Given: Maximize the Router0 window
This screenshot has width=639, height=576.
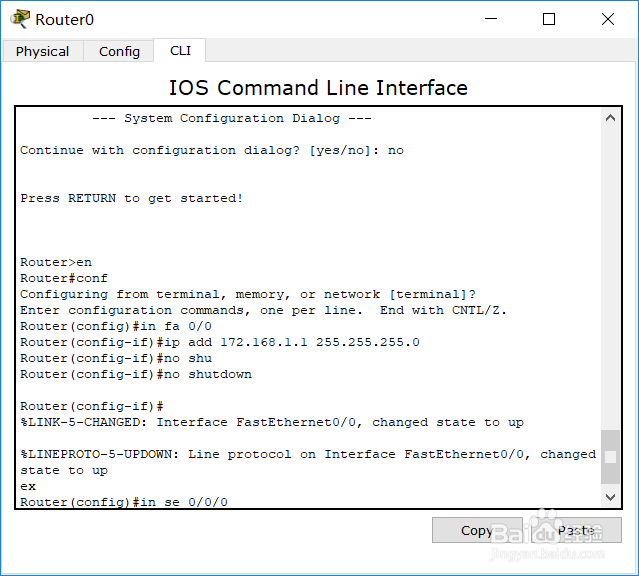Looking at the screenshot, I should tap(549, 19).
